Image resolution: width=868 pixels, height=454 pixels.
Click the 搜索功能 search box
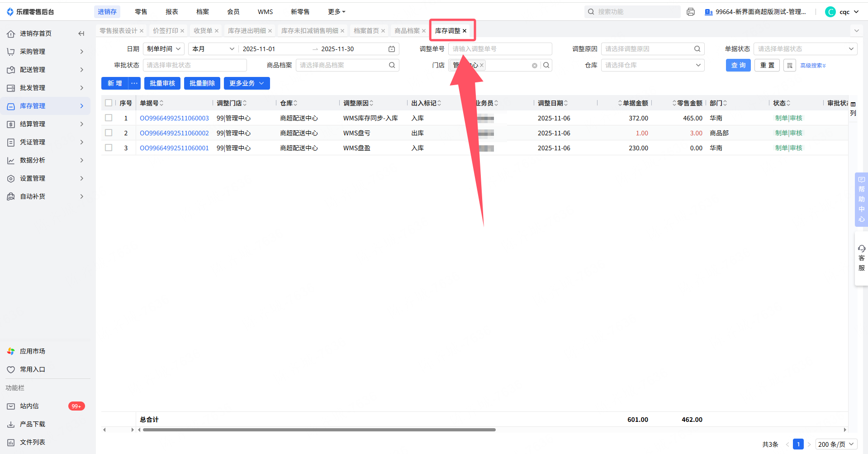click(x=632, y=12)
